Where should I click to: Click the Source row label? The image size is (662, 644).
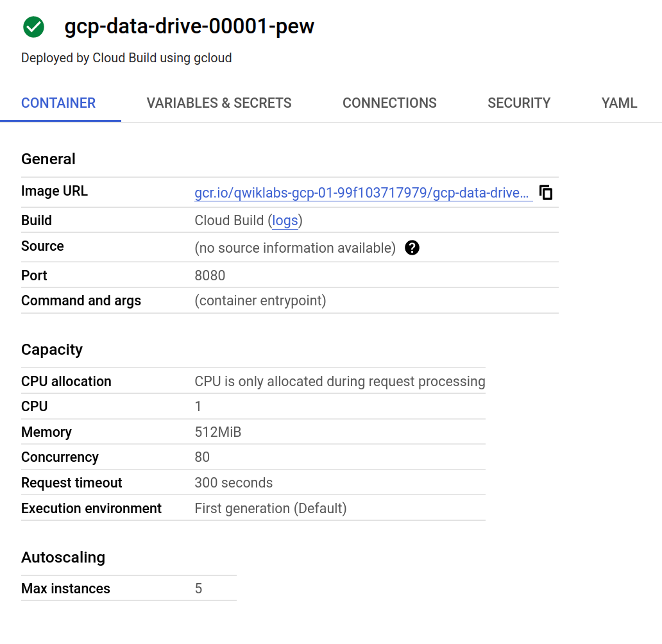[42, 246]
